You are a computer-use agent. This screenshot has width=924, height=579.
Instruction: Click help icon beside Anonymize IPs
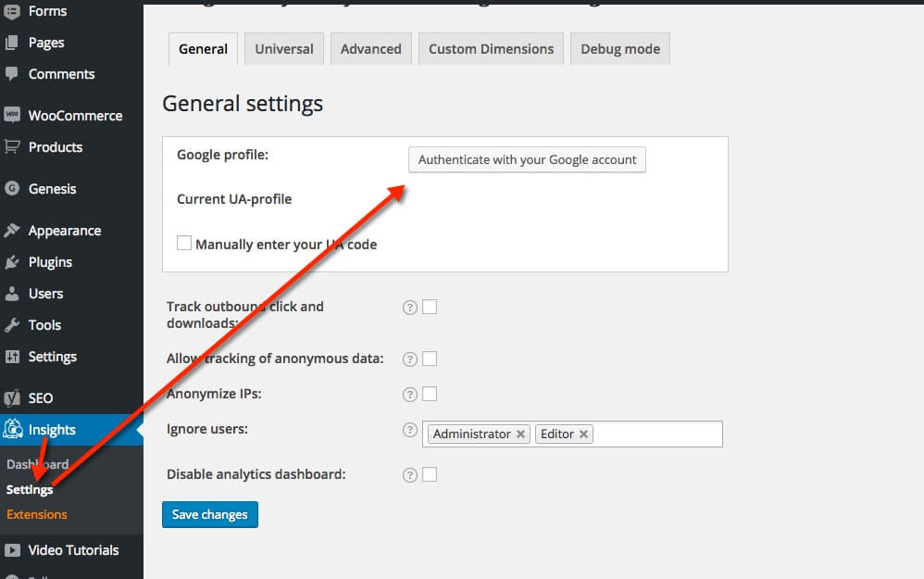pos(410,395)
